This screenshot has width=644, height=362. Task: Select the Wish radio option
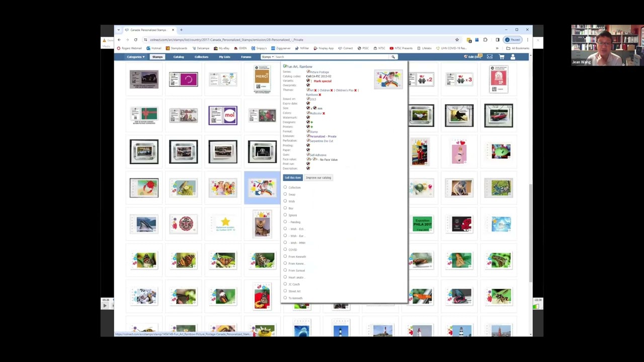pyautogui.click(x=285, y=201)
